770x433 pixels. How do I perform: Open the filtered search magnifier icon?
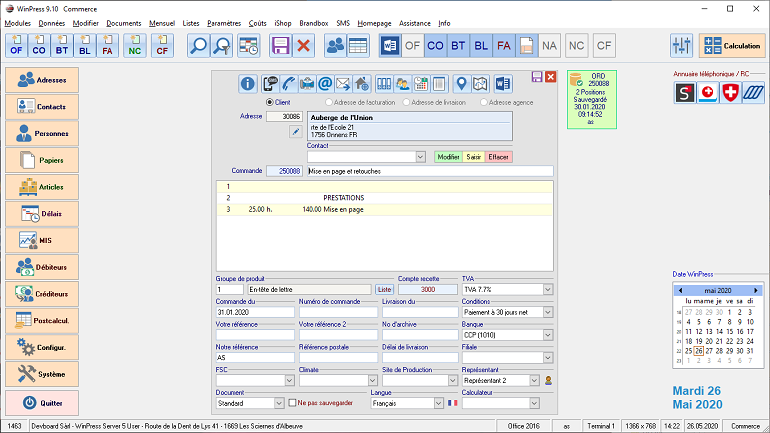coord(222,46)
